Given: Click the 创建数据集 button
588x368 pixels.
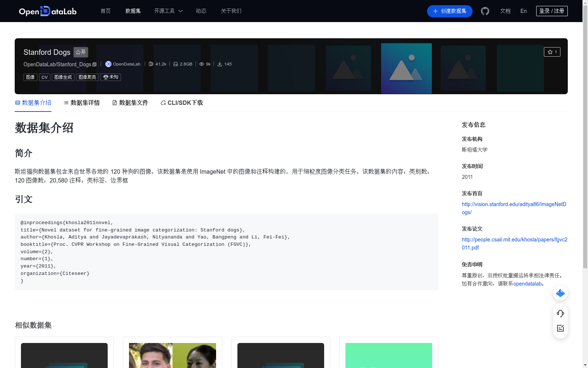Looking at the screenshot, I should 449,11.
